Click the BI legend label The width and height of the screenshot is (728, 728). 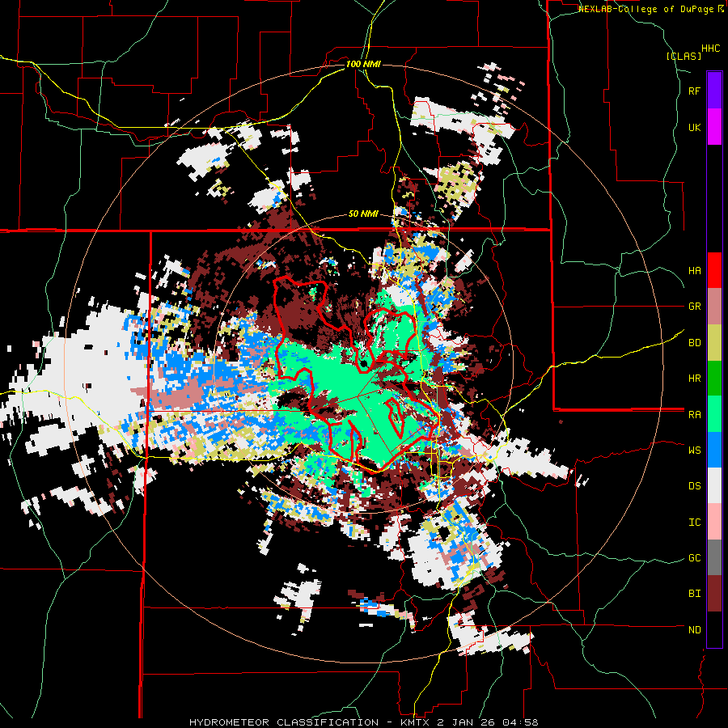click(x=694, y=594)
